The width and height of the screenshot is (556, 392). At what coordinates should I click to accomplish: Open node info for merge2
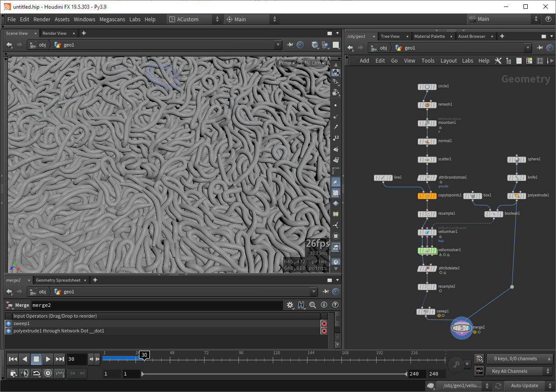point(324,305)
